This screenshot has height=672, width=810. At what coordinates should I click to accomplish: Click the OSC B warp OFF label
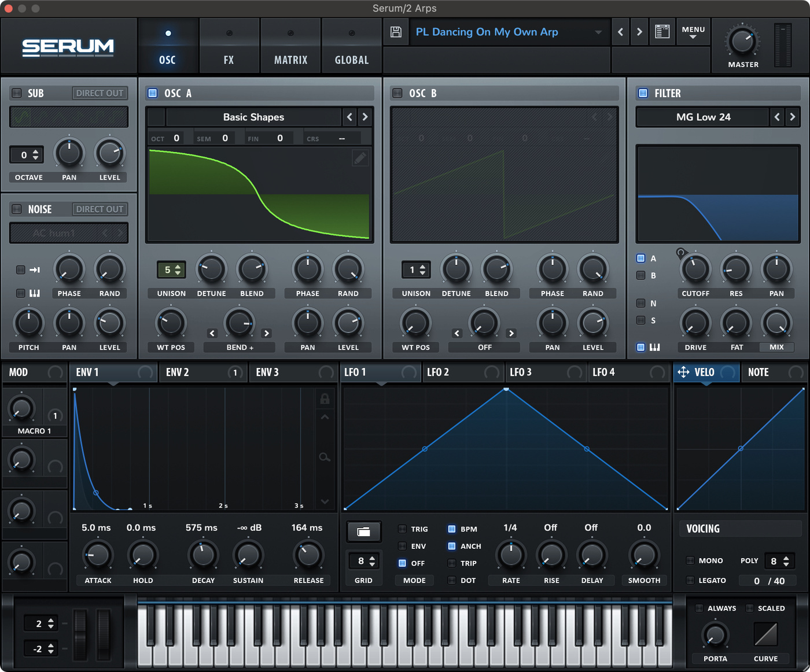484,348
